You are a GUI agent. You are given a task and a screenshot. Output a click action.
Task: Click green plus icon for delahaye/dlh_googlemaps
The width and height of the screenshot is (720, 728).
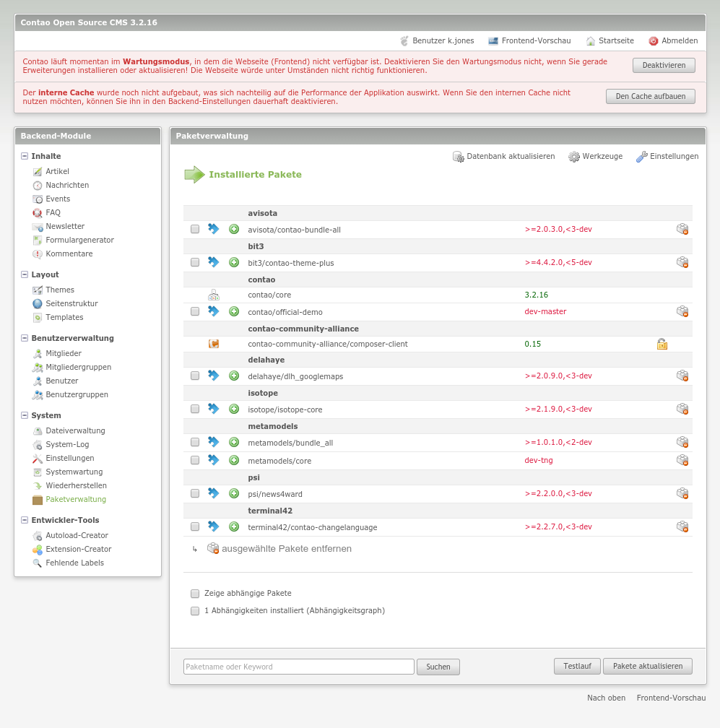tap(234, 376)
